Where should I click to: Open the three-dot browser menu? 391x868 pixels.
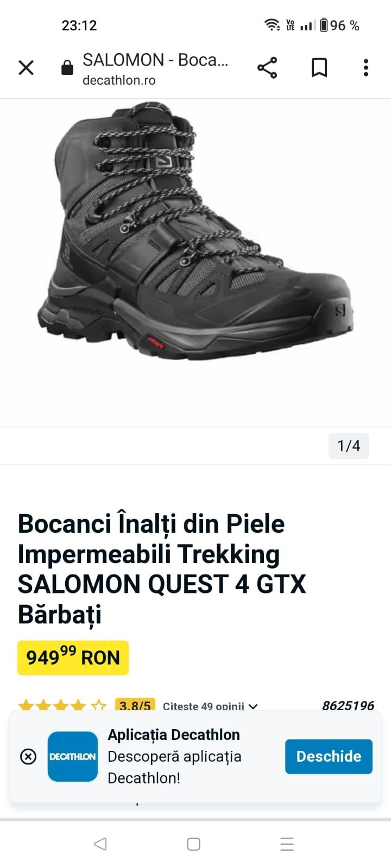click(366, 68)
